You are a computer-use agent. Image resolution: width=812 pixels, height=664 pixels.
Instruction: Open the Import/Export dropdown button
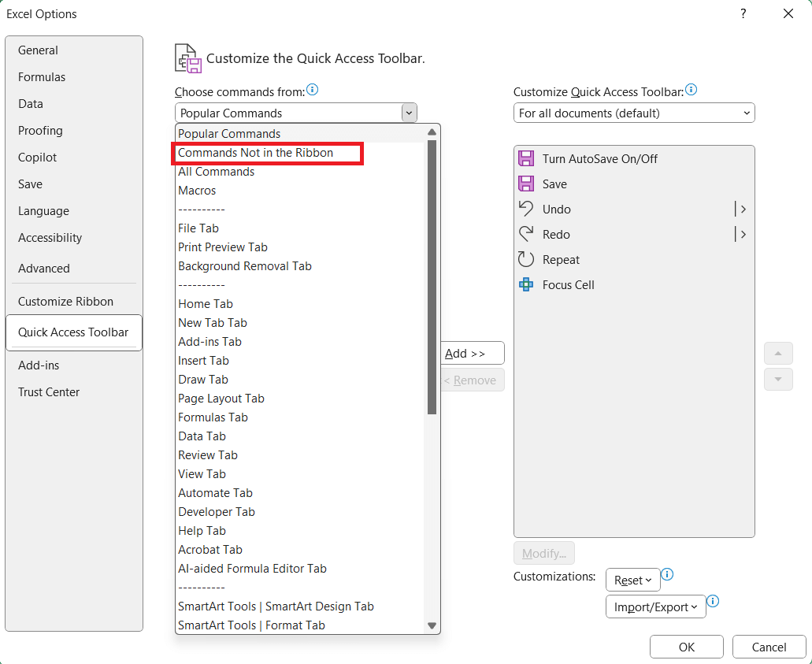point(655,607)
